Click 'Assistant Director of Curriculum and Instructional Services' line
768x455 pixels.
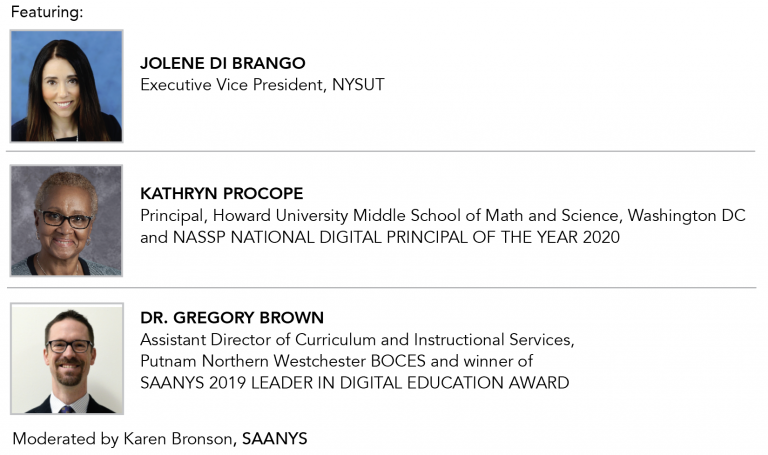[357, 339]
